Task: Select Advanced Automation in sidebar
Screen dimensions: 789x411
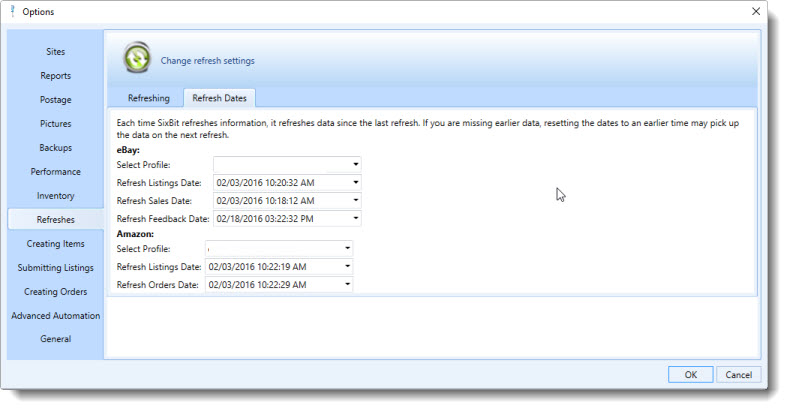Action: point(55,315)
